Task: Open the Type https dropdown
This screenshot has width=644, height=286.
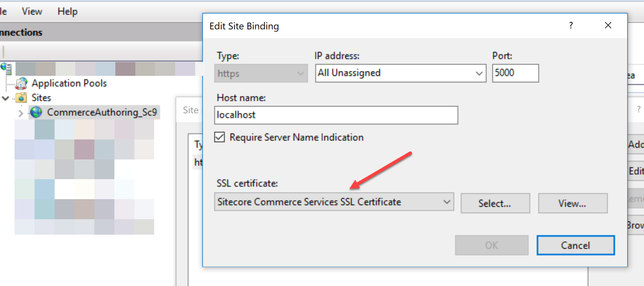Action: pyautogui.click(x=261, y=73)
